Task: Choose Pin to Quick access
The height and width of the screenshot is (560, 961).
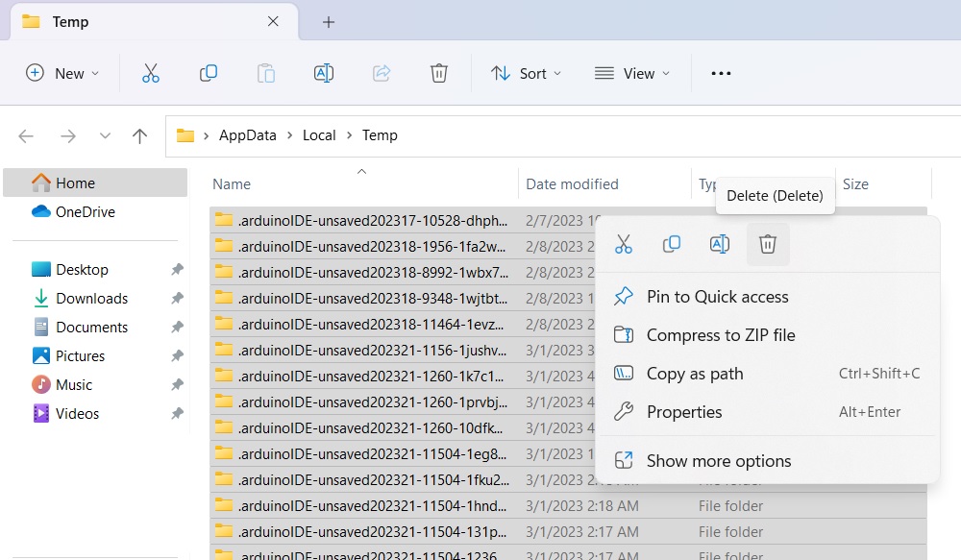Action: coord(715,296)
